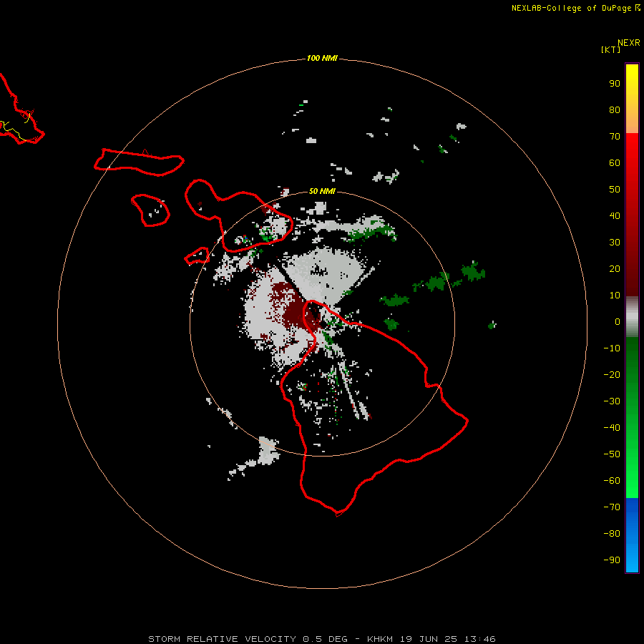Click the -60 knot label on the scale
This screenshot has height=644, width=644.
612,481
